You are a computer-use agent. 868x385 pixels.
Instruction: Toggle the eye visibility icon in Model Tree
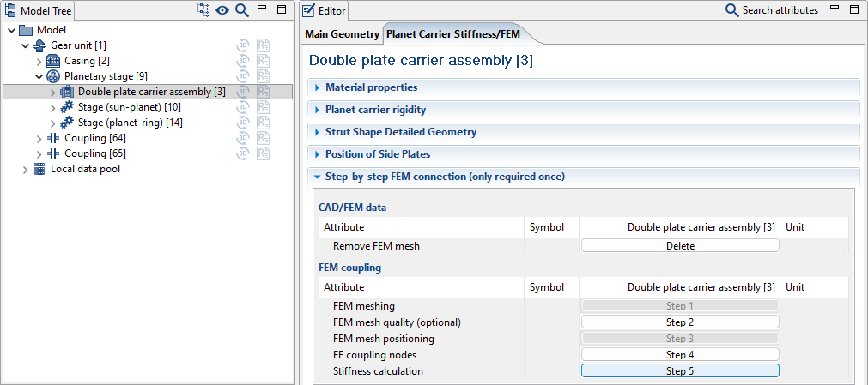tap(222, 10)
